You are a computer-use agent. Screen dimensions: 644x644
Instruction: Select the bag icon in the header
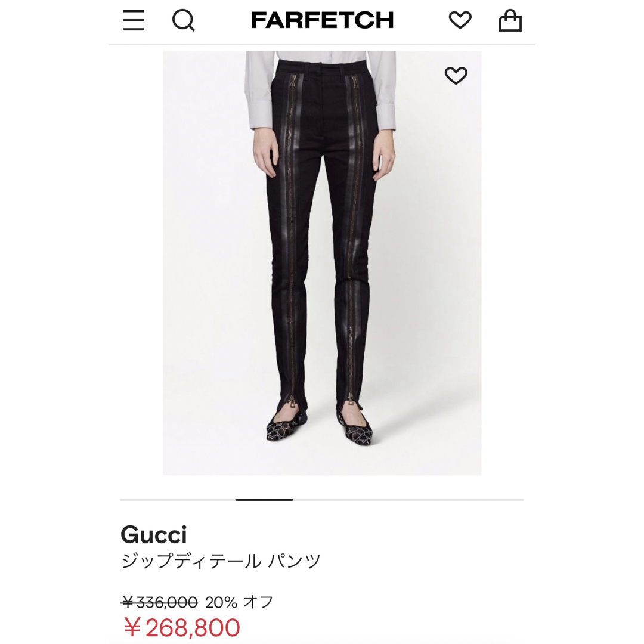(x=510, y=20)
